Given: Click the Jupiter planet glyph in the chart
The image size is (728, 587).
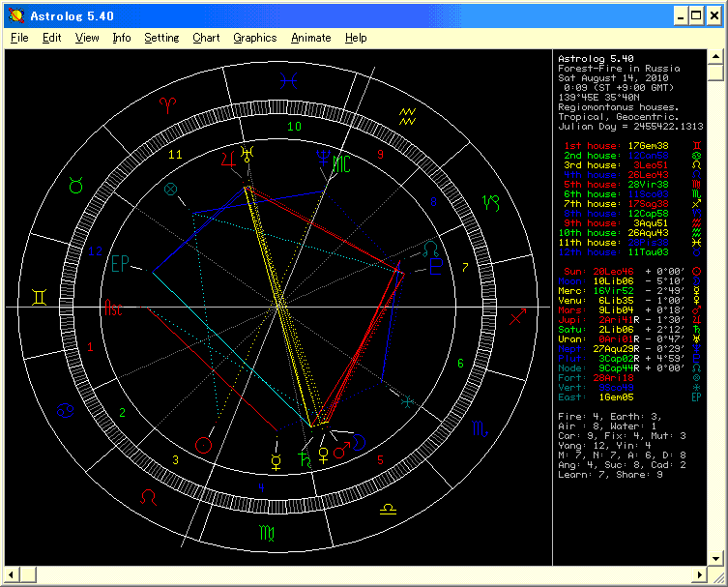Looking at the screenshot, I should (229, 159).
